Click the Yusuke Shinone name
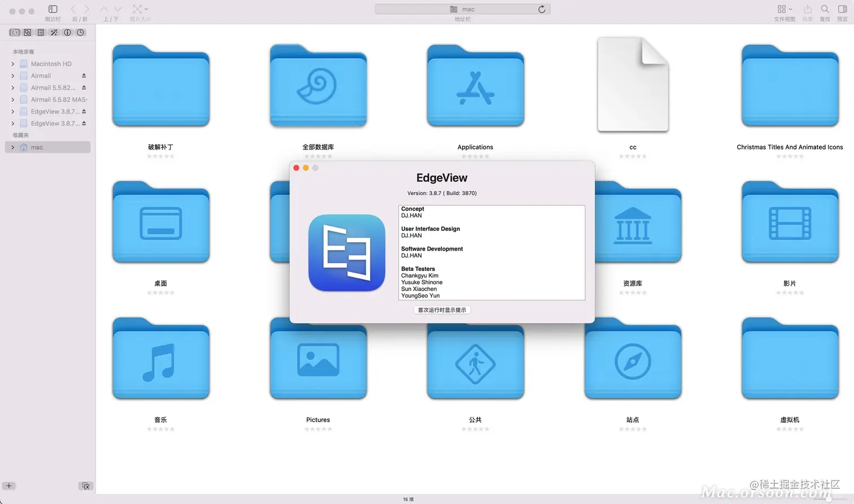 (422, 282)
